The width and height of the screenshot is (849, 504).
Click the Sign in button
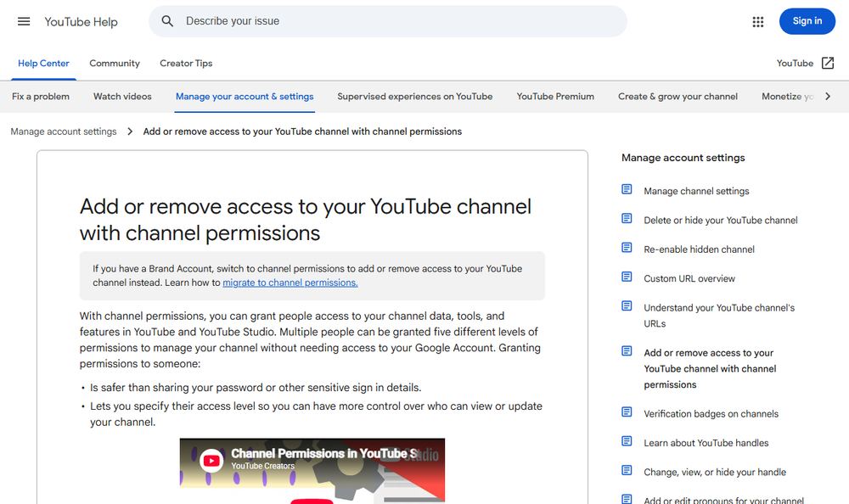(x=807, y=21)
